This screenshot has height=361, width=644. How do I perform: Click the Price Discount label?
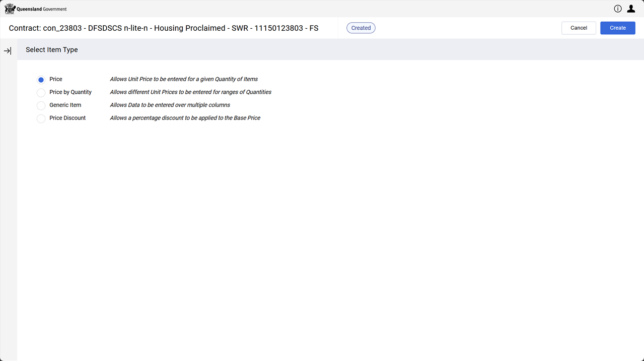pos(67,118)
